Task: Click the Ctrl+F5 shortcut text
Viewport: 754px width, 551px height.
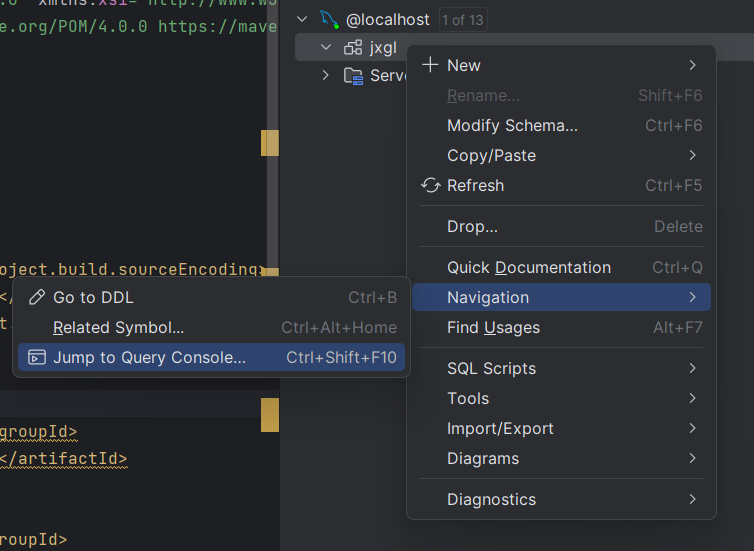Action: click(x=673, y=185)
